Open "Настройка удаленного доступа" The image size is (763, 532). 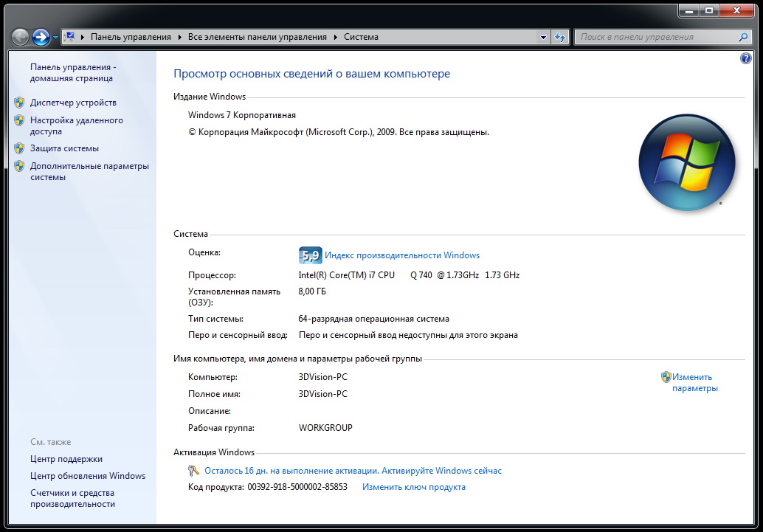pos(77,125)
